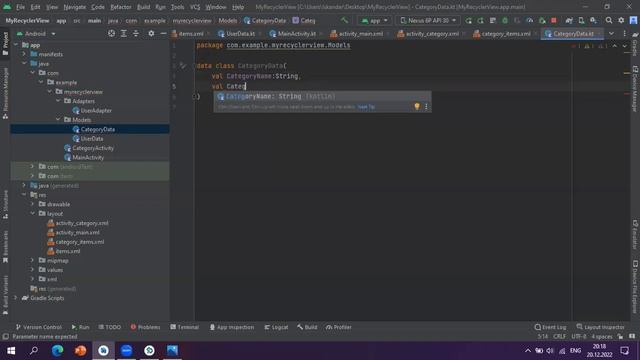The width and height of the screenshot is (640, 360).
Task: Open the Logcat tool window button
Action: (276, 327)
